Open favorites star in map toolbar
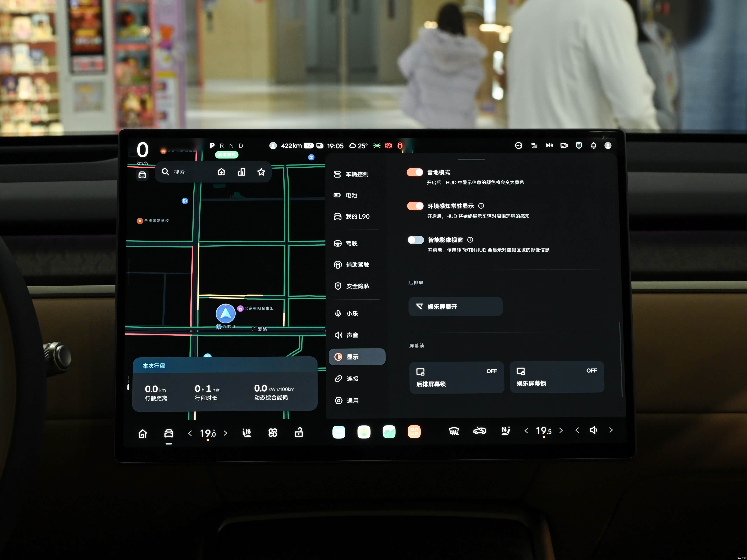This screenshot has width=747, height=560. click(x=261, y=172)
